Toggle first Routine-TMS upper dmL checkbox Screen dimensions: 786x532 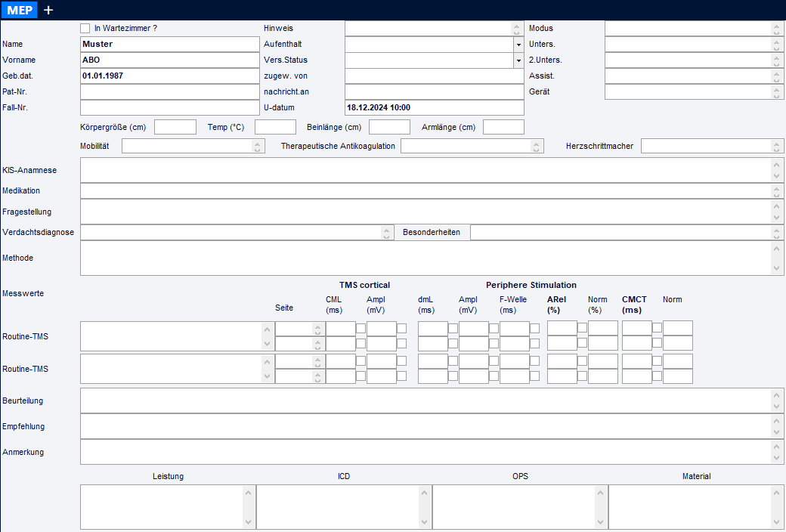pyautogui.click(x=453, y=329)
